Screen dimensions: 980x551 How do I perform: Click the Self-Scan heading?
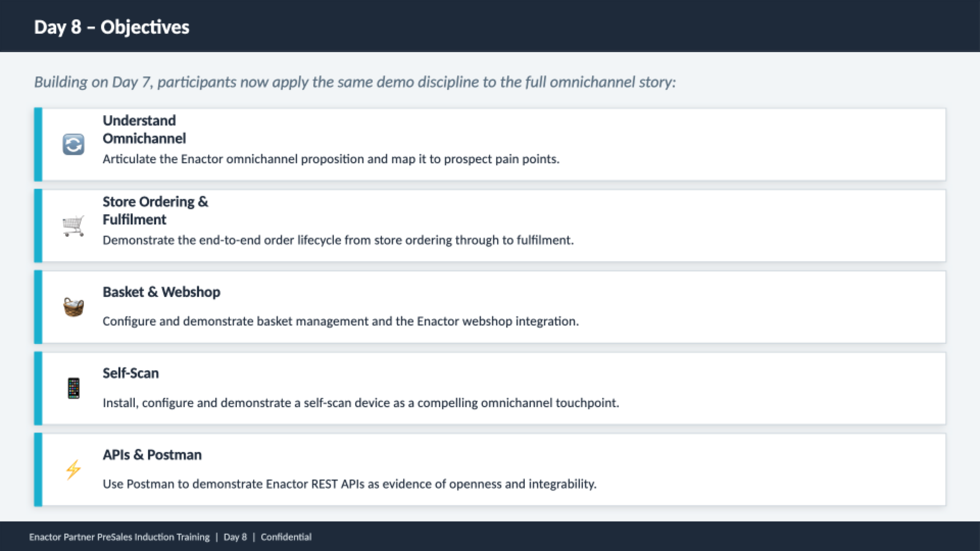click(x=131, y=373)
